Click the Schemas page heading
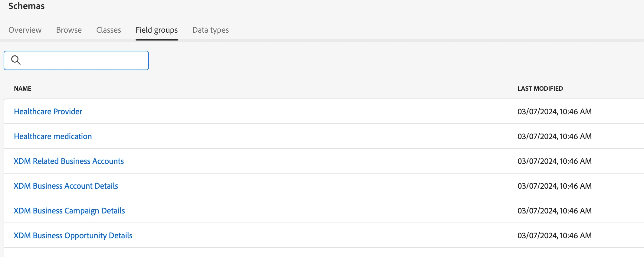This screenshot has height=257, width=644. [x=26, y=6]
